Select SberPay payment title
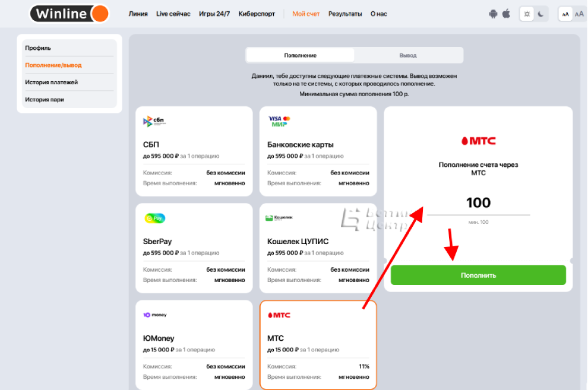Viewport: 588px width, 390px height. pyautogui.click(x=157, y=241)
